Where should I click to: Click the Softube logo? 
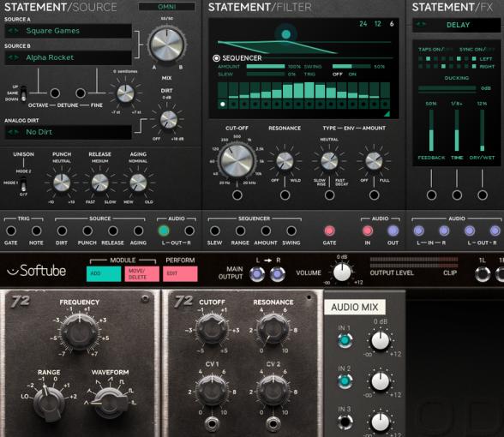[x=36, y=271]
